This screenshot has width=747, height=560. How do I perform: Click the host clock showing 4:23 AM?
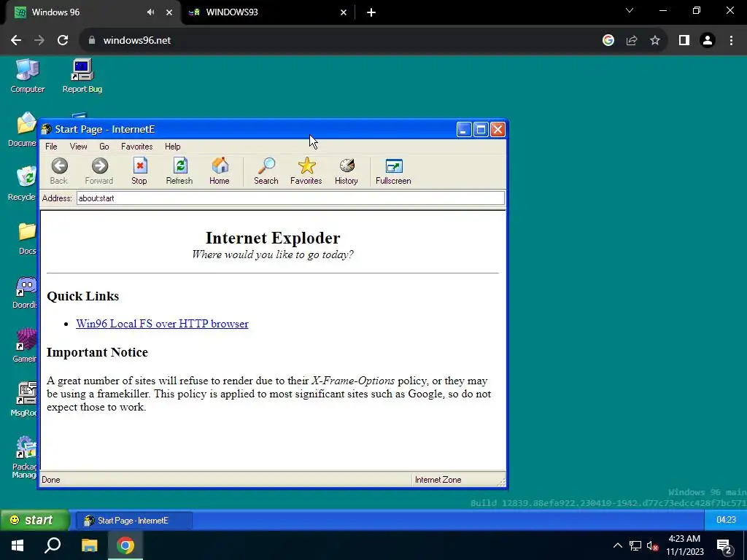pyautogui.click(x=684, y=545)
